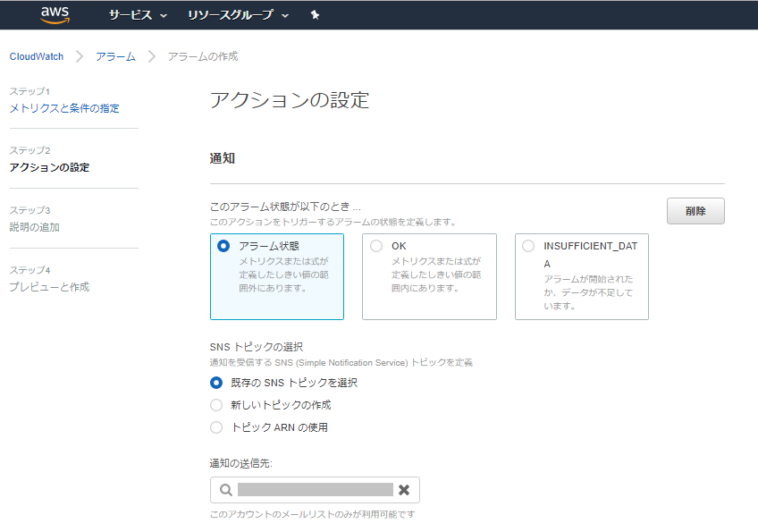
Task: Select トピック ARN の使用
Action: pyautogui.click(x=215, y=427)
